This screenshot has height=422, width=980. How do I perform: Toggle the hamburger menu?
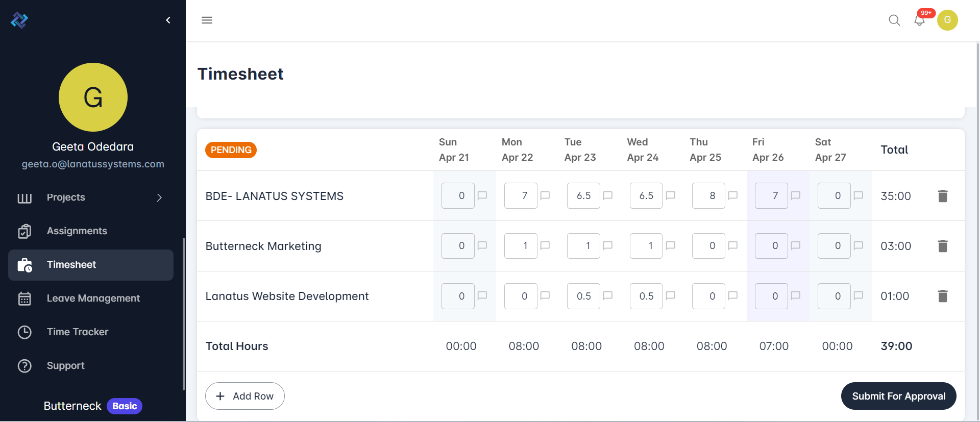207,20
